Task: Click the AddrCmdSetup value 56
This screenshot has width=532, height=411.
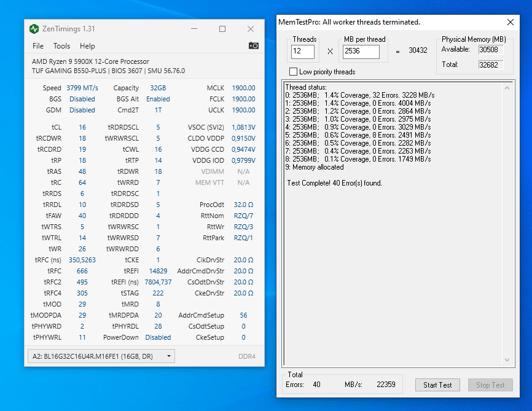Action: [243, 315]
